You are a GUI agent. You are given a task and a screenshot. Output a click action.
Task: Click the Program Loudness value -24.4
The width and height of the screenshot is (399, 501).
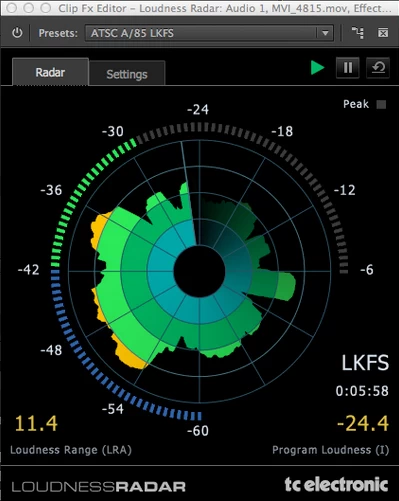363,423
